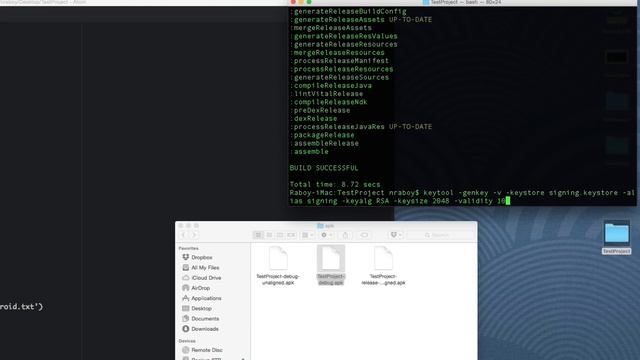Open Documents in the Finder sidebar
The height and width of the screenshot is (360, 640).
[x=205, y=319]
